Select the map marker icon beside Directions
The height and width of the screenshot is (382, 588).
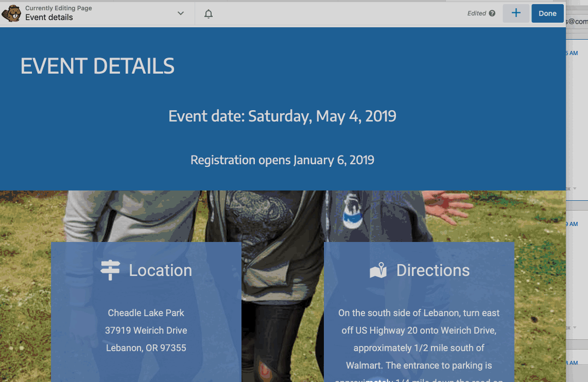[x=378, y=270]
